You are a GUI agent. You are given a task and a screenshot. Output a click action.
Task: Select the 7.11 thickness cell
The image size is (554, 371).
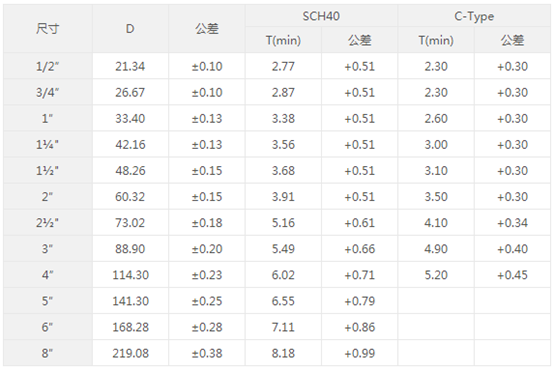[x=283, y=327]
